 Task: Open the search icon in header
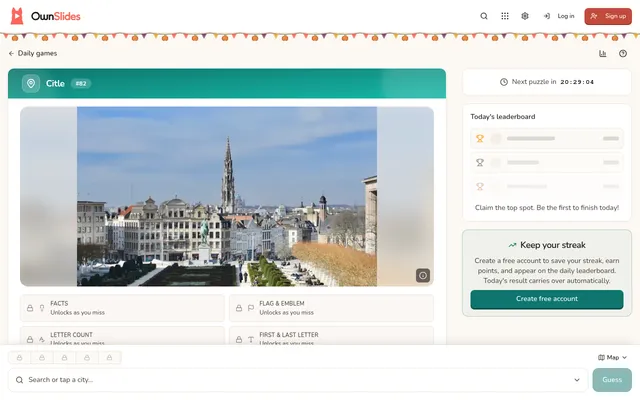point(484,16)
